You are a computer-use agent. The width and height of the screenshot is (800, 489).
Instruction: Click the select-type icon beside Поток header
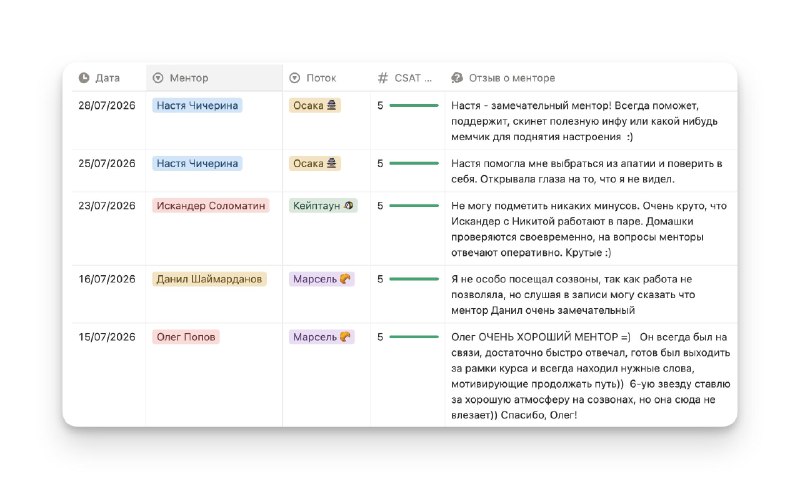(294, 78)
